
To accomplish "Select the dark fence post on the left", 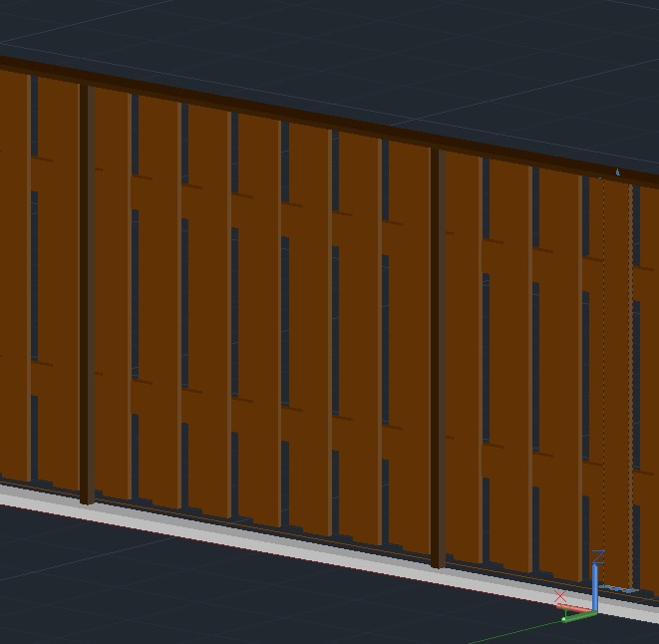I will 87,294.
